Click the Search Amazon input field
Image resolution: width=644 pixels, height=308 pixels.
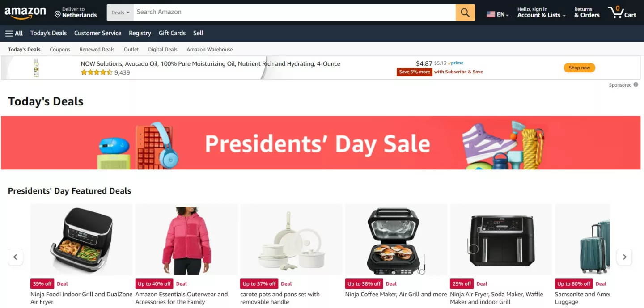[x=294, y=13]
